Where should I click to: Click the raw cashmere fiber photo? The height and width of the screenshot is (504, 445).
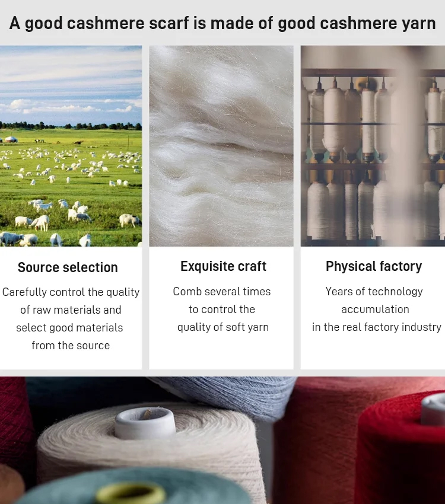coord(221,146)
